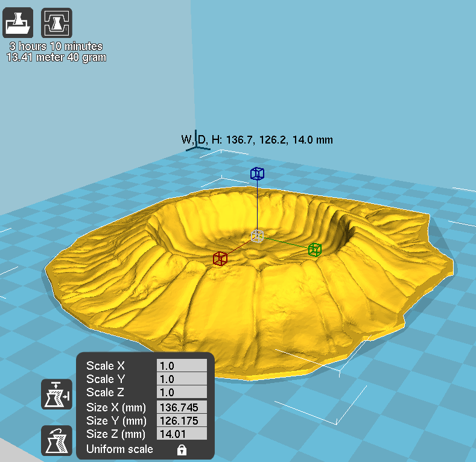Click the red X-axis scale handle
476x462 pixels.
coord(220,259)
